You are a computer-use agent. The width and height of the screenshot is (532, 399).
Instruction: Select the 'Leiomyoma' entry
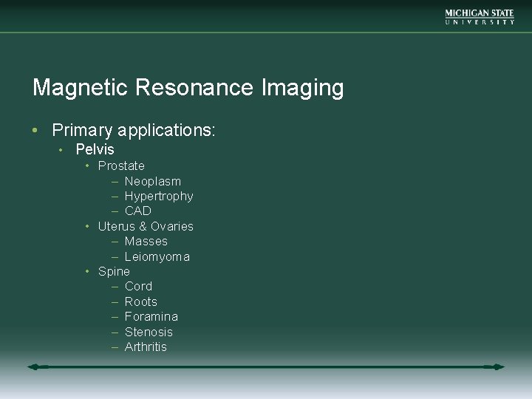click(x=157, y=257)
